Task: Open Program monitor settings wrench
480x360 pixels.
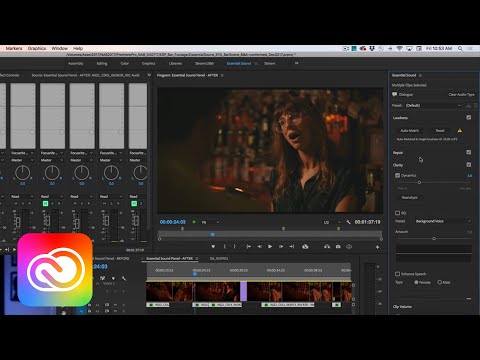Action: [x=349, y=222]
